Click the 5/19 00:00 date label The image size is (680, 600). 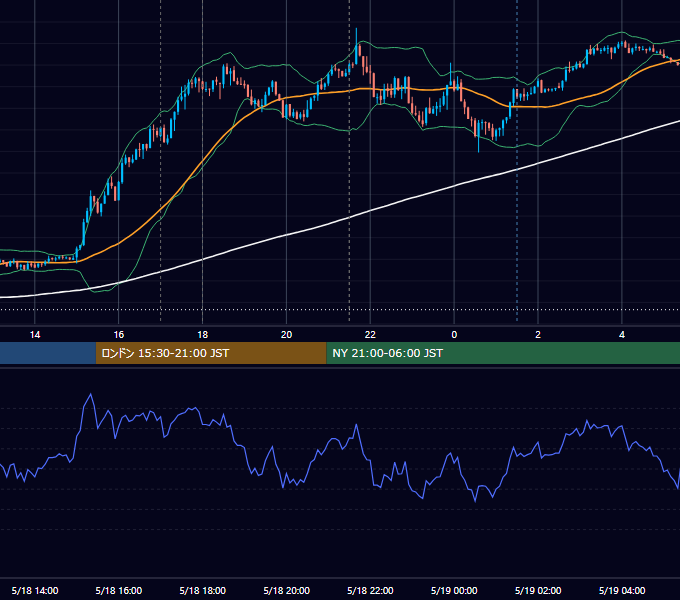(454, 590)
